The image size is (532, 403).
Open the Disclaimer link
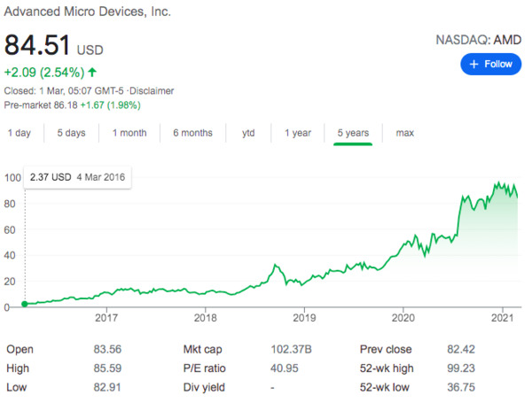pyautogui.click(x=152, y=91)
